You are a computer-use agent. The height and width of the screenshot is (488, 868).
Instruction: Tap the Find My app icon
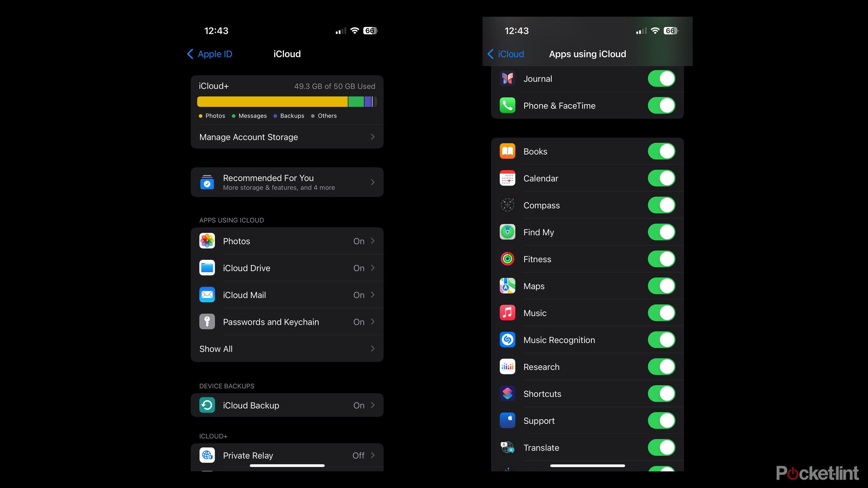[x=507, y=232]
